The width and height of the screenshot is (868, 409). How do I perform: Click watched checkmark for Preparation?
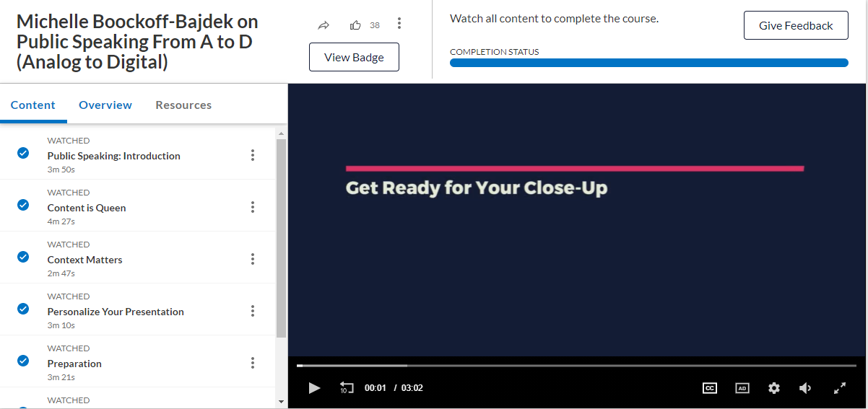tap(23, 361)
